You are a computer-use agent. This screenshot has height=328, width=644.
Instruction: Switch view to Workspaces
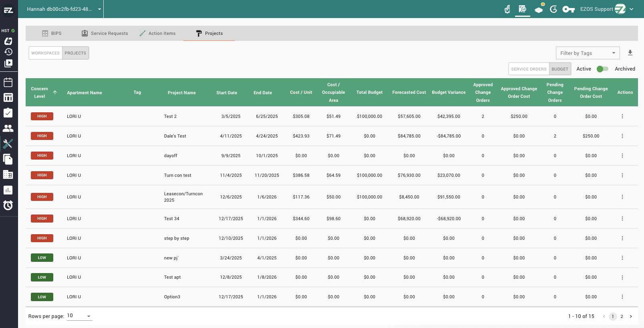[45, 53]
